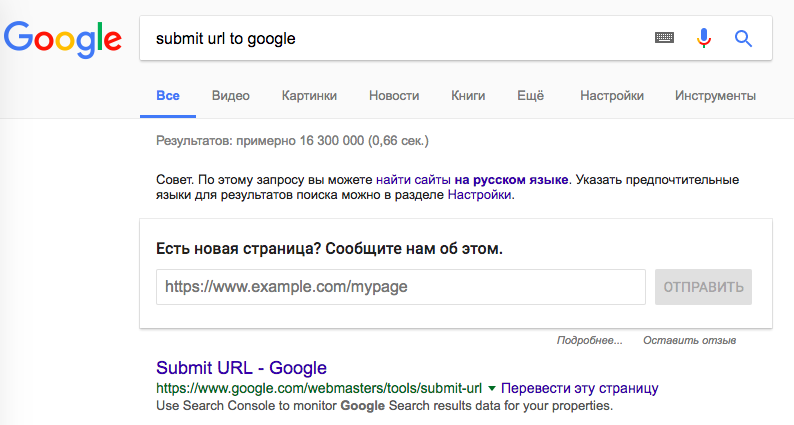Open the on-screen keyboard icon
Image resolution: width=794 pixels, height=425 pixels.
pyautogui.click(x=665, y=39)
